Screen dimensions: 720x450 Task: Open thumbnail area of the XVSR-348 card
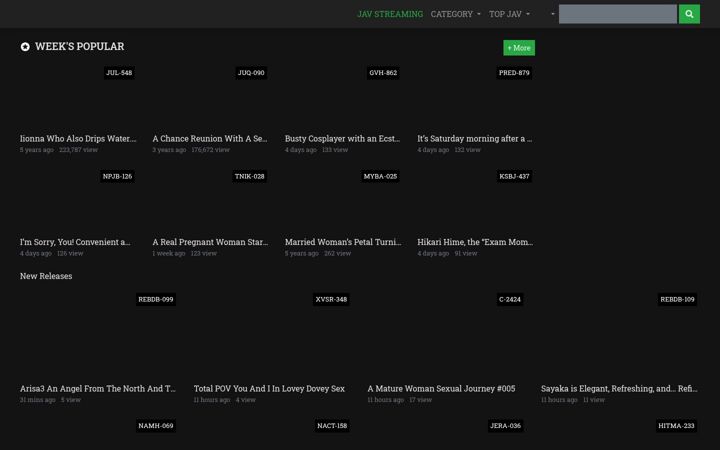pos(271,335)
